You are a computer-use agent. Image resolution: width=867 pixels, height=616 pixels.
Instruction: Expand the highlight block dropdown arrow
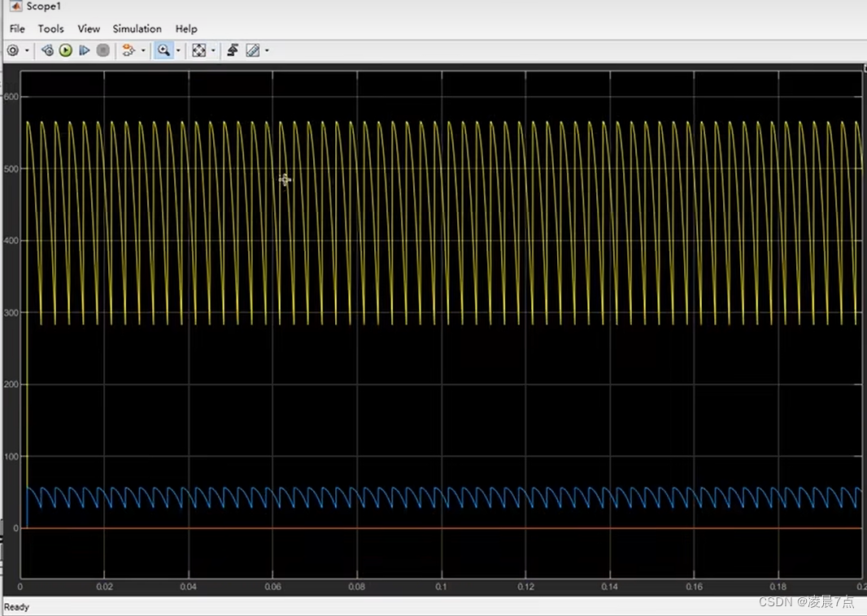click(143, 50)
